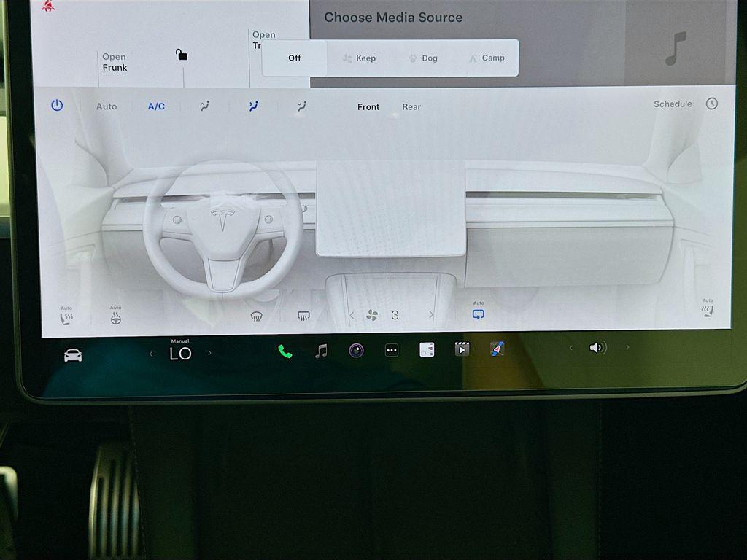Viewport: 747px width, 560px height.
Task: Decrease volume with left chevron
Action: (x=571, y=348)
